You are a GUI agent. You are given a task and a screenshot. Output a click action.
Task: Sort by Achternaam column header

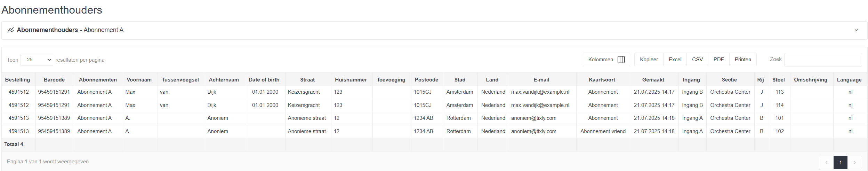click(x=224, y=80)
